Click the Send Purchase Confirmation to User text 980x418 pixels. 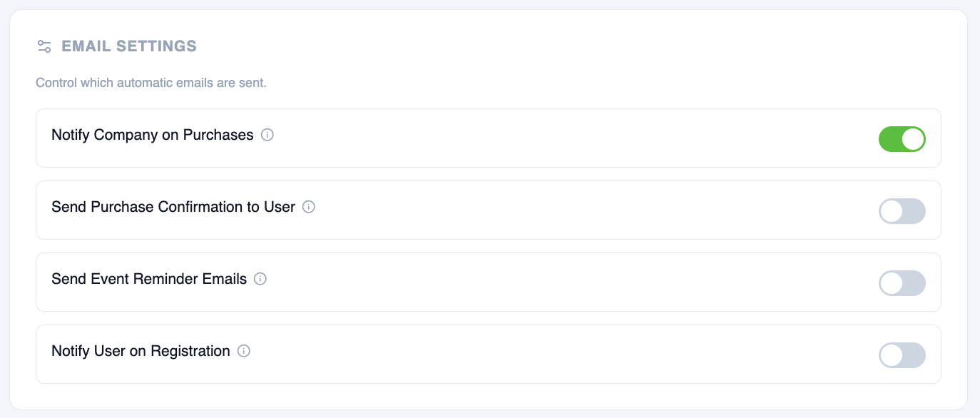click(173, 207)
